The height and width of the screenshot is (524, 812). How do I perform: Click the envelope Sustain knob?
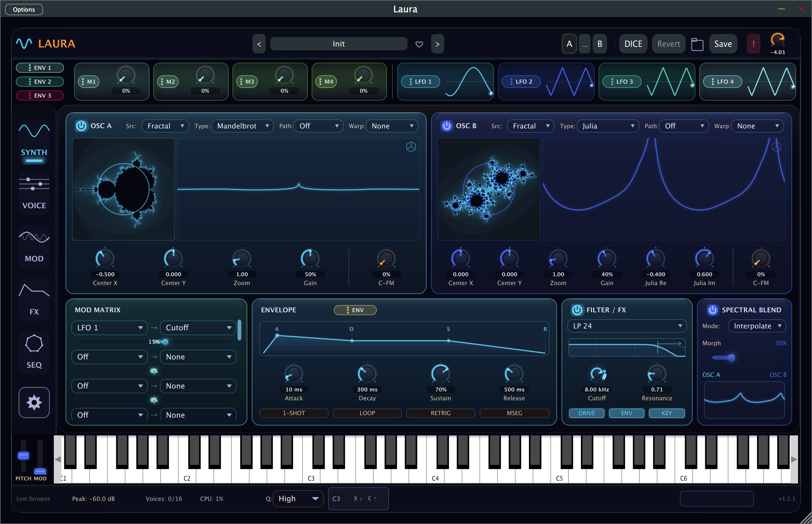(441, 374)
